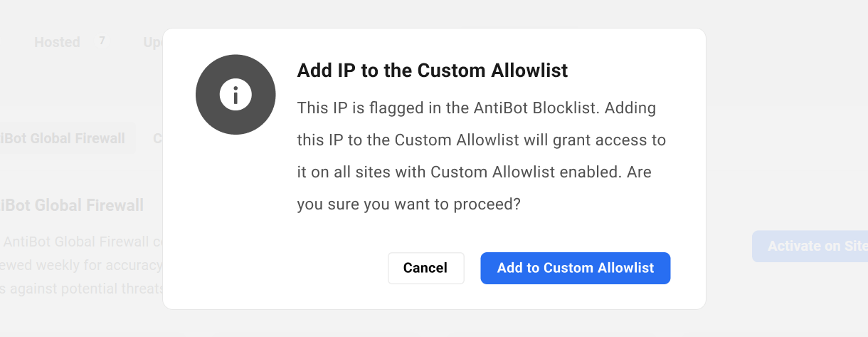Click the blue Add to Custom Allowlist button

575,268
